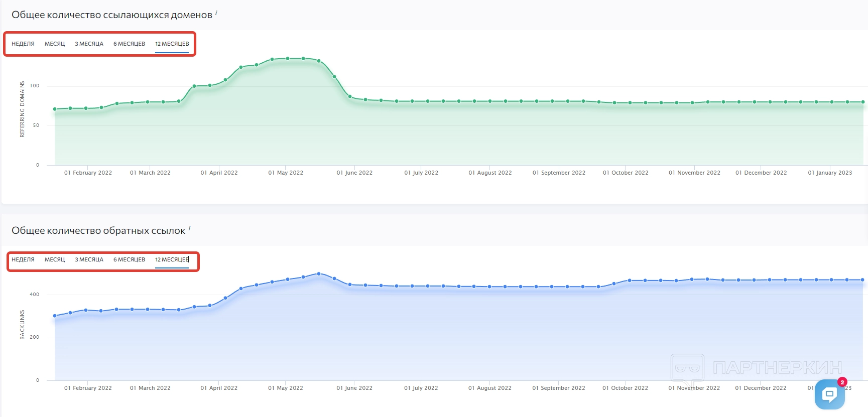Select 12 МЕСЯЦЕВ in referring domains chart
868x417 pixels.
(172, 44)
